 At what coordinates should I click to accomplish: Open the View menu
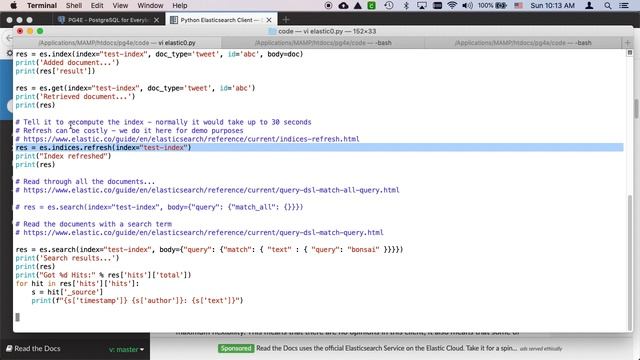tap(120, 5)
